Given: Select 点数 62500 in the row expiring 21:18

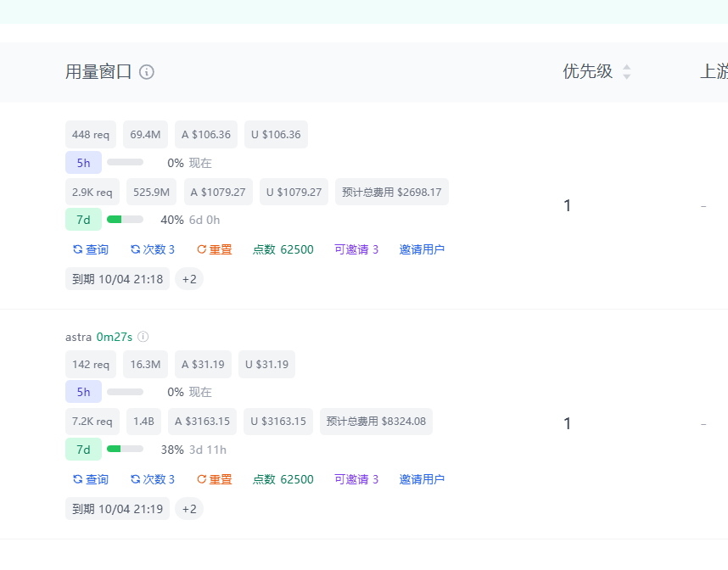Looking at the screenshot, I should (283, 249).
